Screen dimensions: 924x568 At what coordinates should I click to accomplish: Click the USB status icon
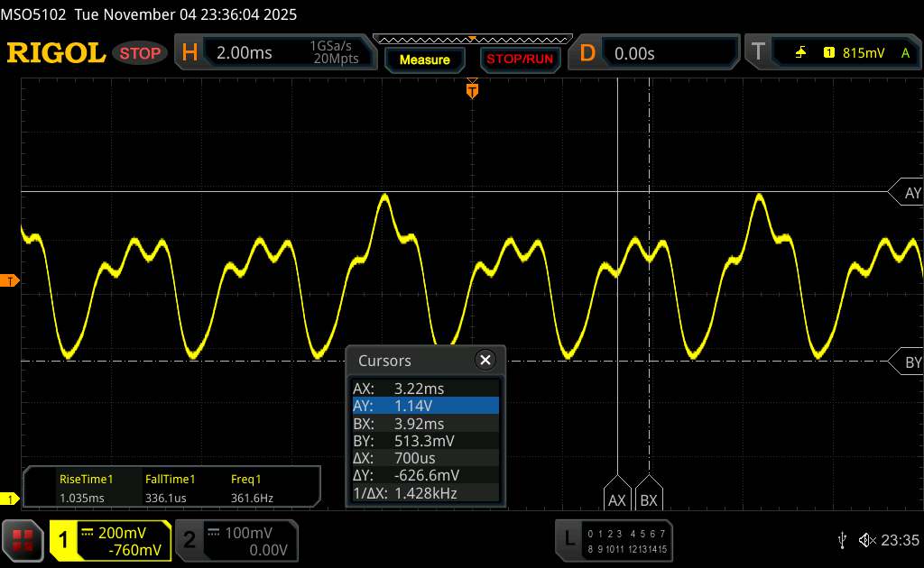tap(843, 539)
